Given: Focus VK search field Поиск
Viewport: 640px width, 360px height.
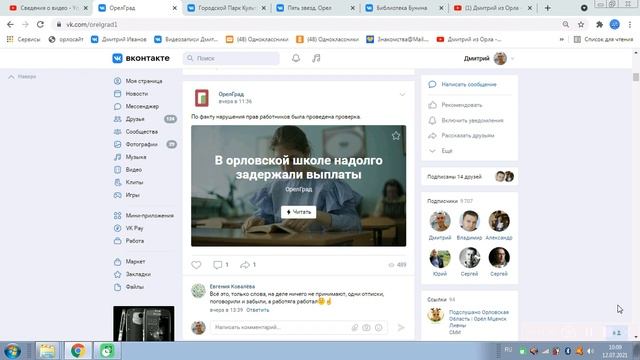Looking at the screenshot, I should click(x=231, y=58).
